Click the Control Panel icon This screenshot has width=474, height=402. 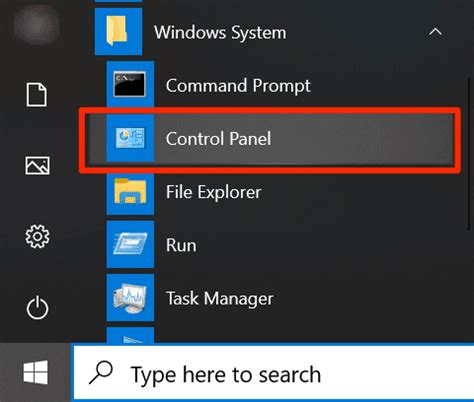[x=130, y=138]
